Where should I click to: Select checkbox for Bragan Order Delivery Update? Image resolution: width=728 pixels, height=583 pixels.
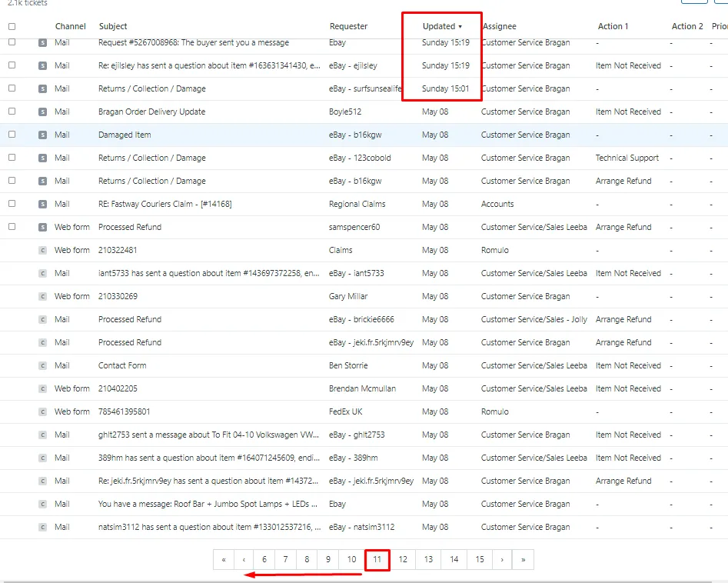[12, 111]
